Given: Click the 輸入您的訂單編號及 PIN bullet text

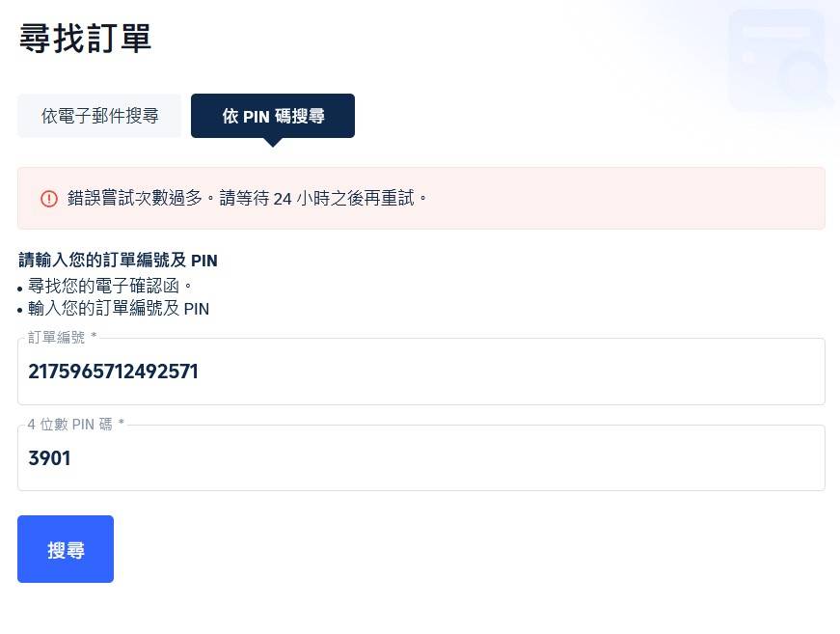Looking at the screenshot, I should 119,309.
